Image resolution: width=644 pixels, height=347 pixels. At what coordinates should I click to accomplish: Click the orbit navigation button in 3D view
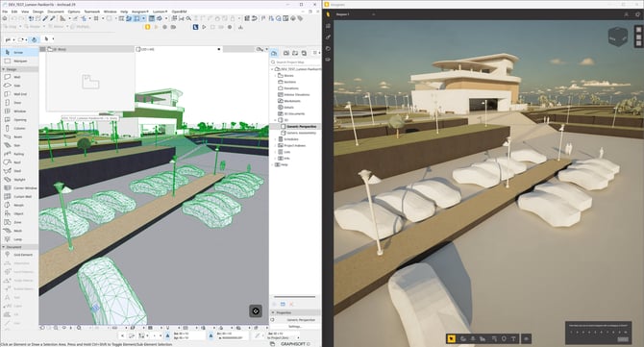pyautogui.click(x=256, y=310)
